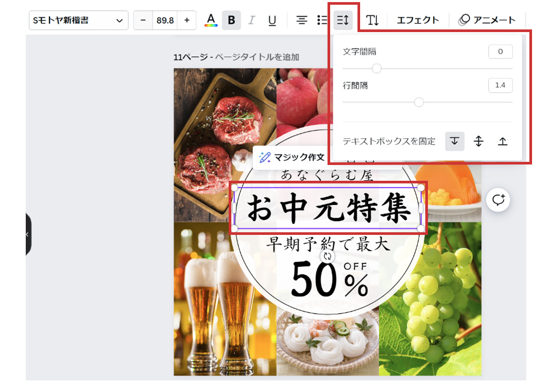The image size is (552, 392).
Task: Click the bulleted list icon
Action: [x=322, y=20]
